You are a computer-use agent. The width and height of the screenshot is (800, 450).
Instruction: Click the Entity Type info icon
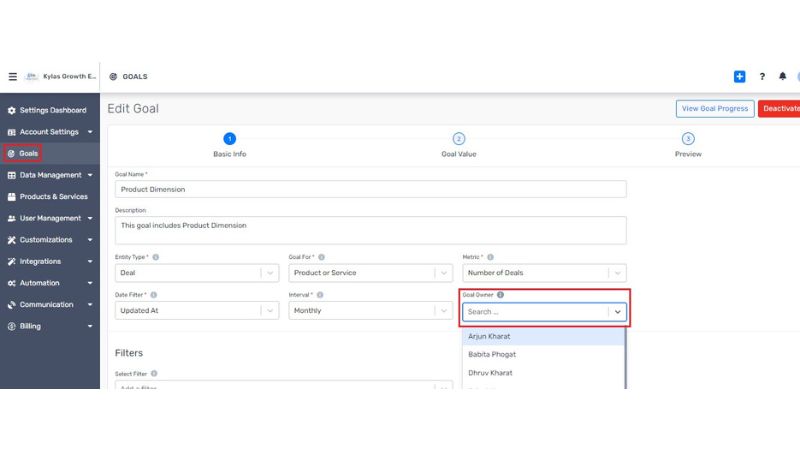[x=156, y=257]
